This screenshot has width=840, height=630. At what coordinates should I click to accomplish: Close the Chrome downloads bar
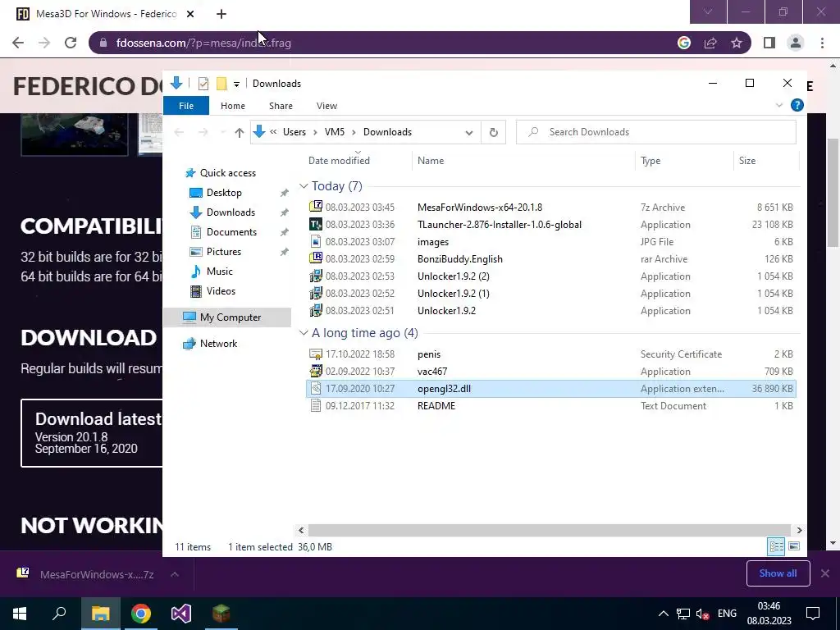click(825, 573)
